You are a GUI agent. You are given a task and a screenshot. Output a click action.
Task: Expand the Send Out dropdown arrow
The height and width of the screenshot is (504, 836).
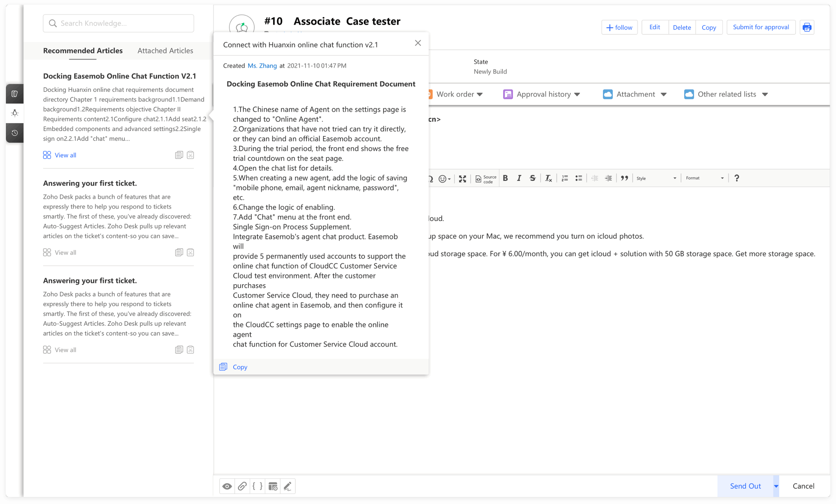click(776, 486)
